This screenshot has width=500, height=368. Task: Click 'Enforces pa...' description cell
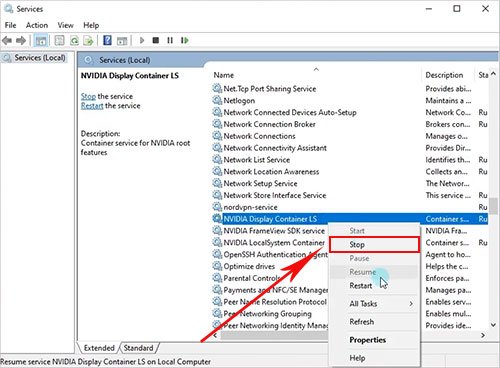coord(447,278)
